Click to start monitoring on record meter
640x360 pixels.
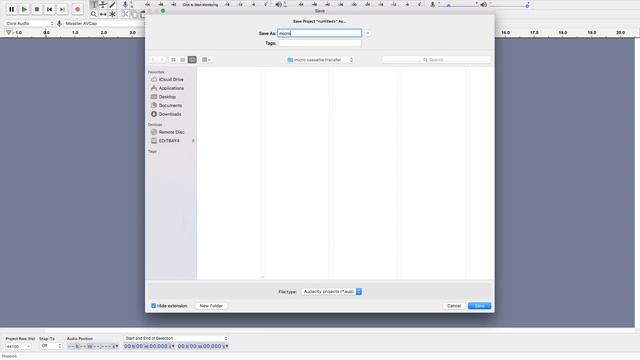(x=200, y=4)
